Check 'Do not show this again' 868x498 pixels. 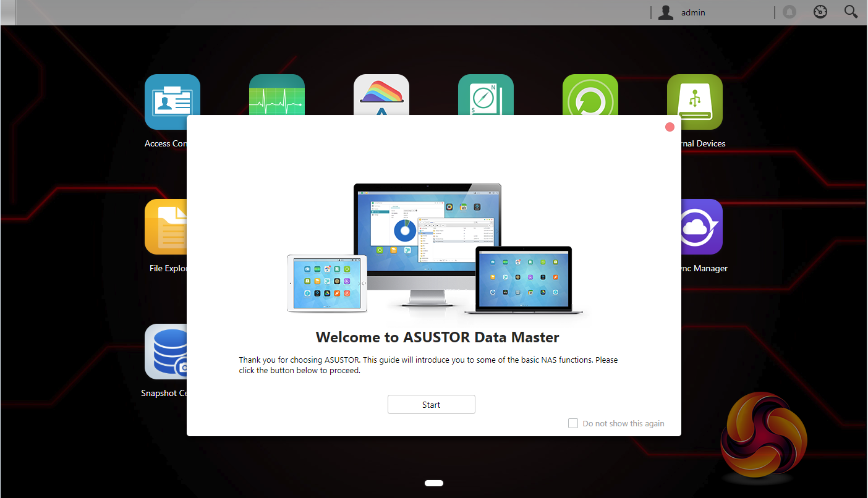pos(573,423)
